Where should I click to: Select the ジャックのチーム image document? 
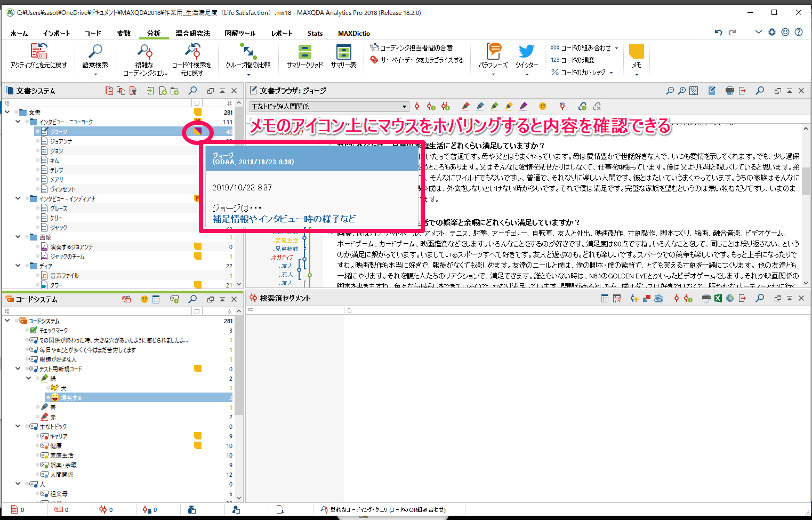click(67, 257)
